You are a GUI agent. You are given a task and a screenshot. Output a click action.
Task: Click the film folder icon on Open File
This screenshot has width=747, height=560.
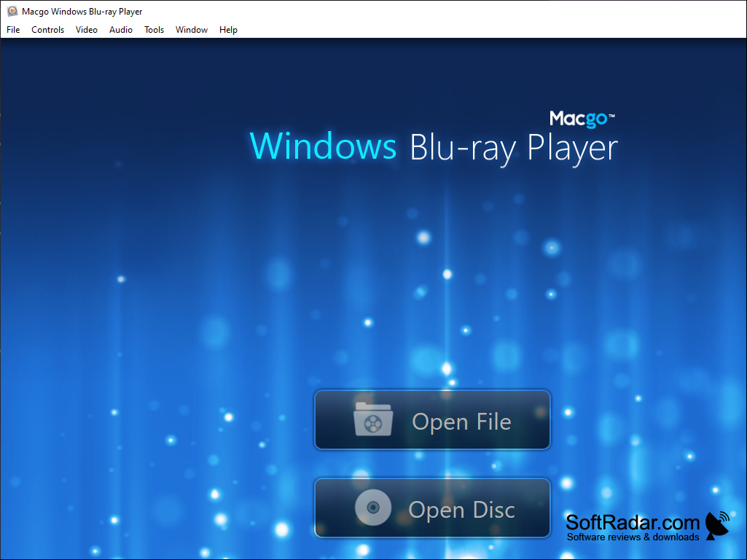[373, 419]
